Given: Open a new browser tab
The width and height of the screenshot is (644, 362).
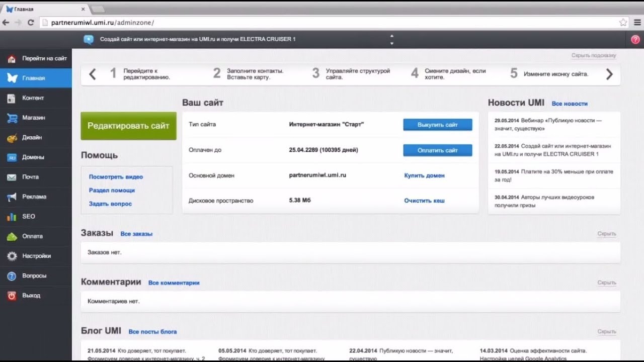Looking at the screenshot, I should [x=98, y=9].
